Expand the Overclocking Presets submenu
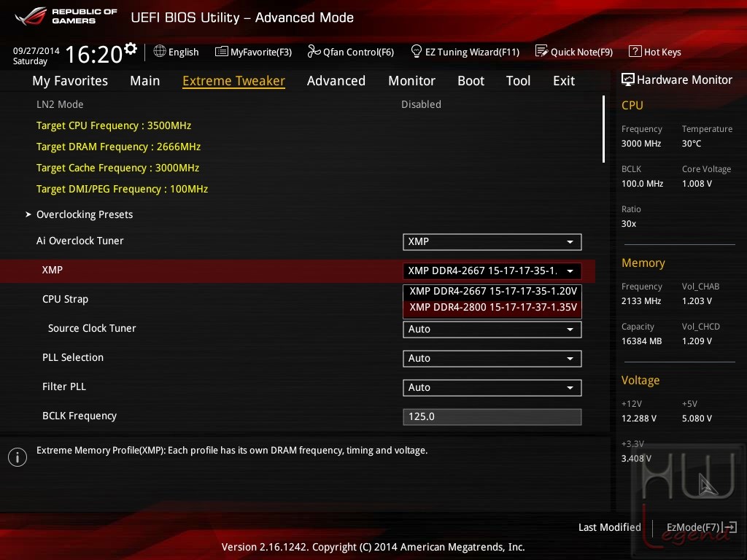 coord(85,215)
